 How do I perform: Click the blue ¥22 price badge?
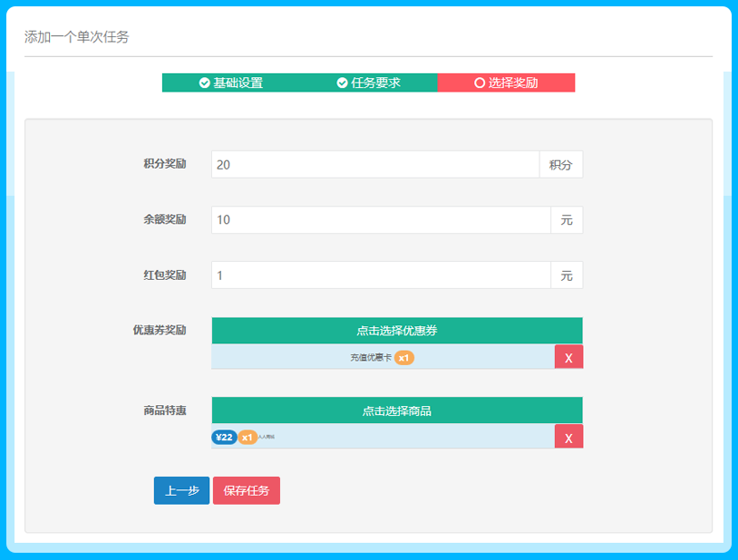click(224, 438)
